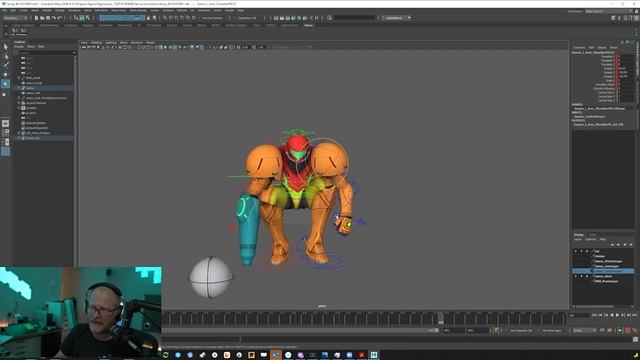Toggle Samus_Mesh layer playback P box
Screen dimensions: 640x360
tap(582, 276)
